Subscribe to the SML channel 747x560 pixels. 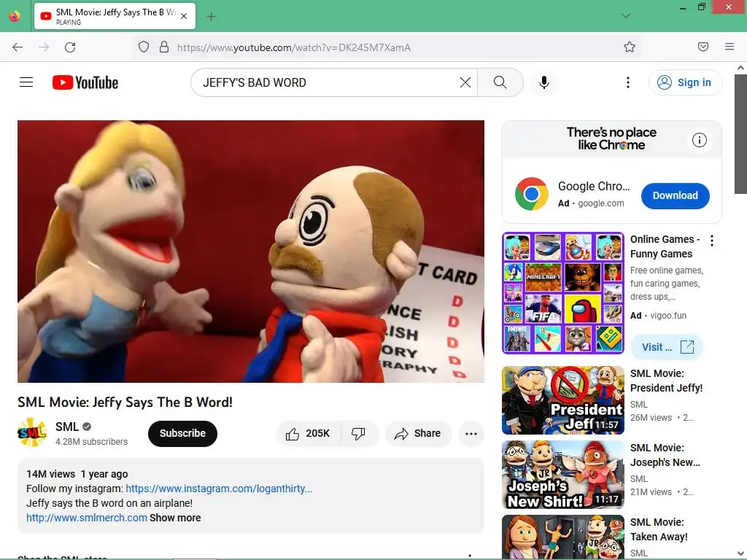point(182,433)
